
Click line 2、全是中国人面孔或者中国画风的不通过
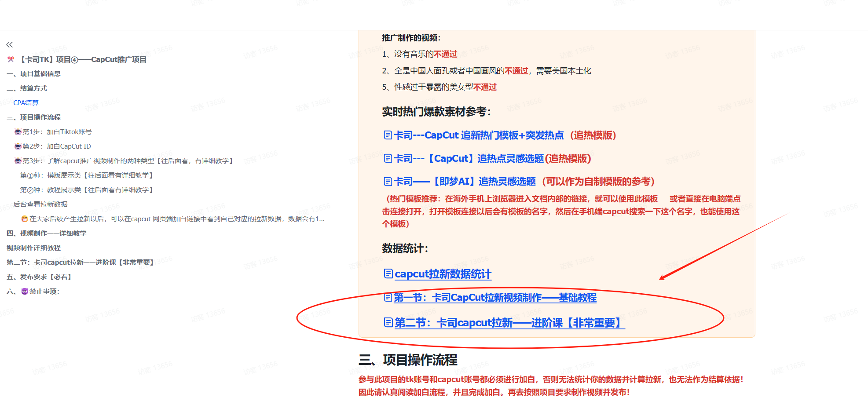[487, 71]
